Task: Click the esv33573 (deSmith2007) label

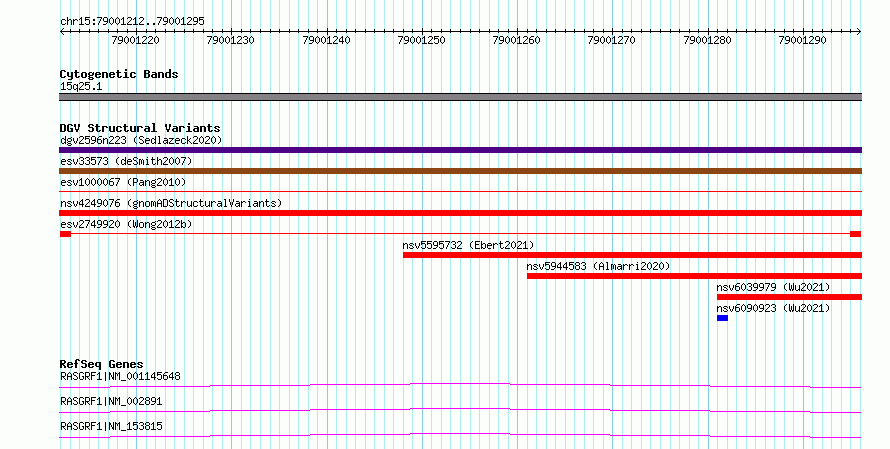Action: 126,161
